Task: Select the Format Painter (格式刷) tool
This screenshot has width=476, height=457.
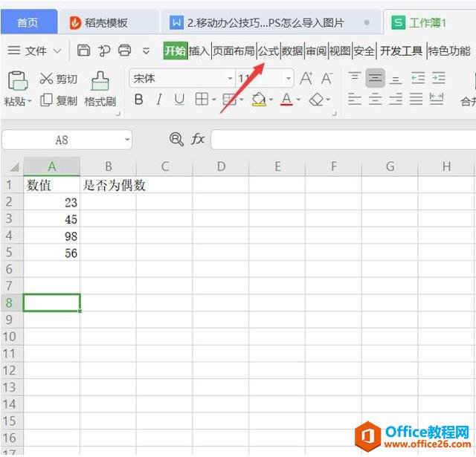Action: pyautogui.click(x=100, y=89)
